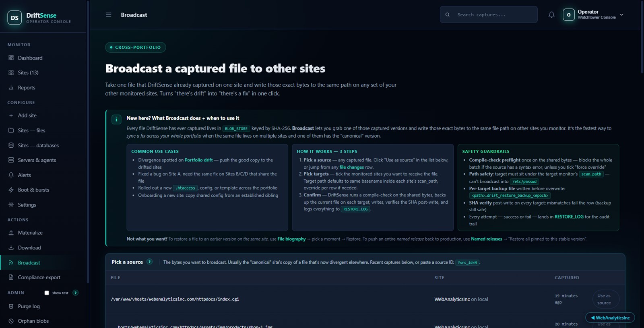This screenshot has width=644, height=328.
Task: Open the Named releases link
Action: [x=486, y=239]
